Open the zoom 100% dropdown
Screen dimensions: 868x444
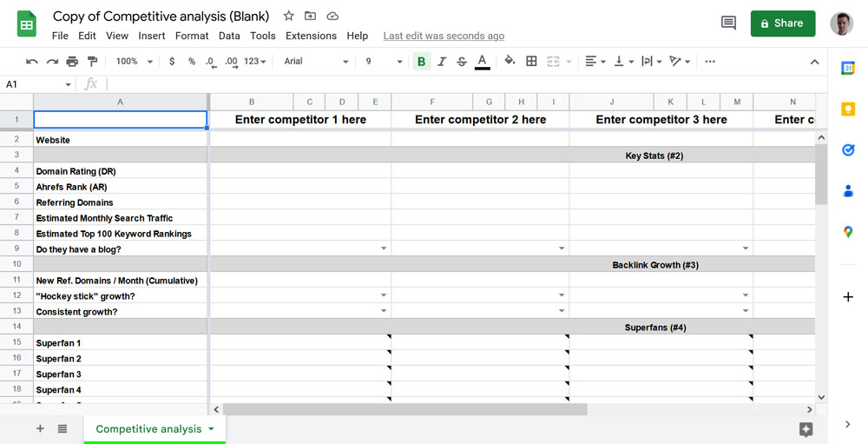pos(134,62)
